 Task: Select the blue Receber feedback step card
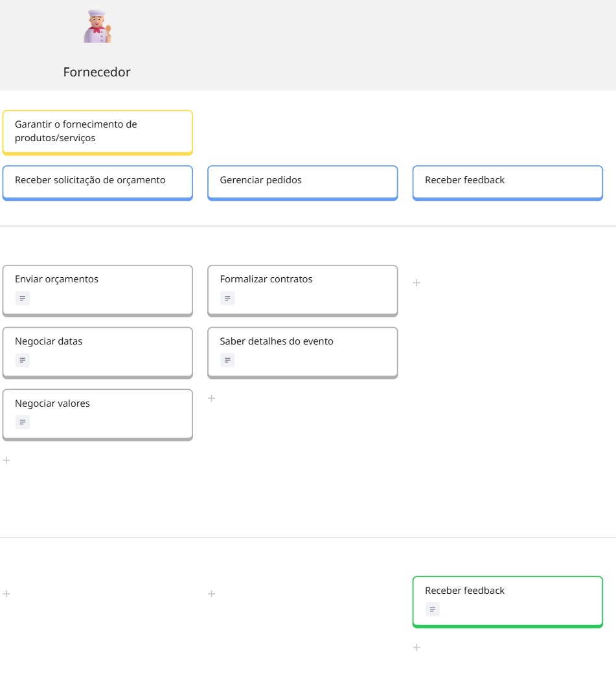coord(507,181)
